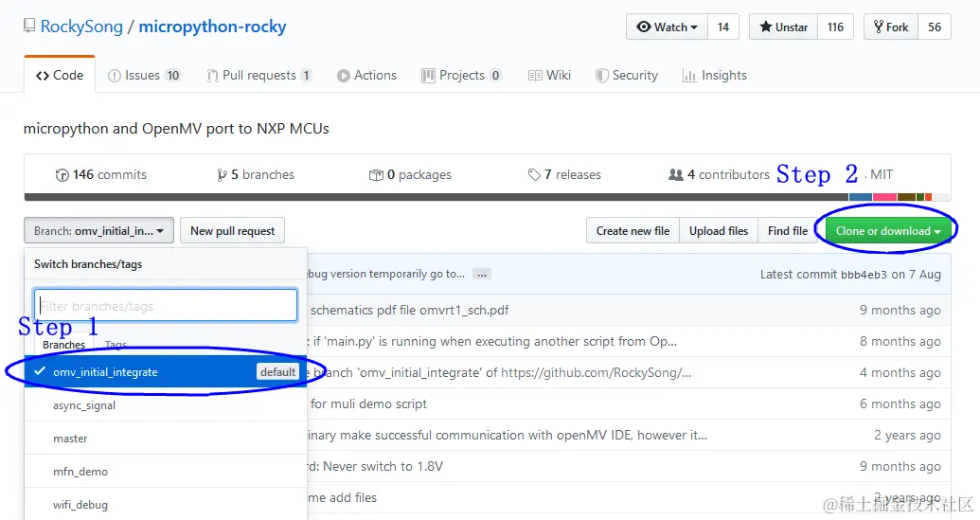Select the master branch

166,439
